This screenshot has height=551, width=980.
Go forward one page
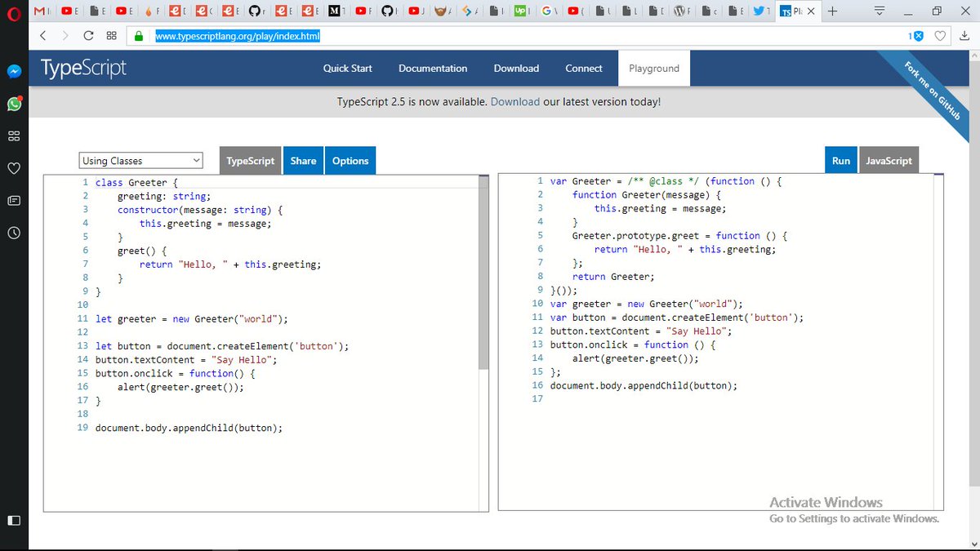(x=65, y=36)
